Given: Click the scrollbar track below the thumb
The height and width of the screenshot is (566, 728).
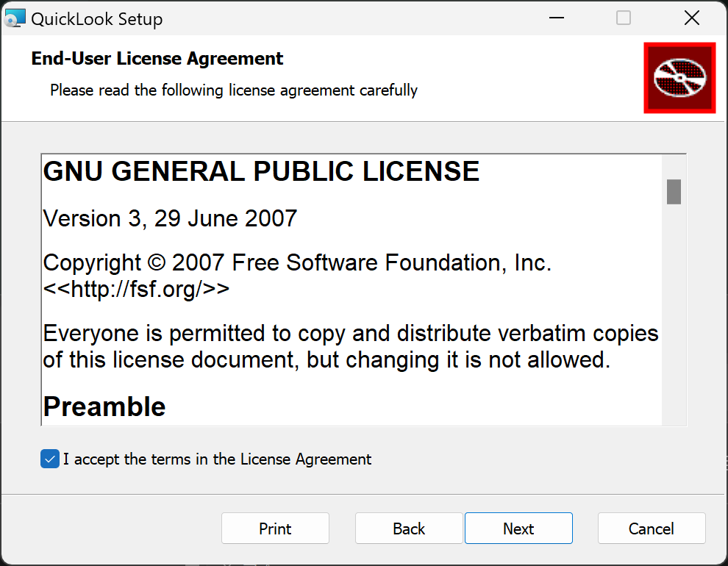Looking at the screenshot, I should coord(674,315).
